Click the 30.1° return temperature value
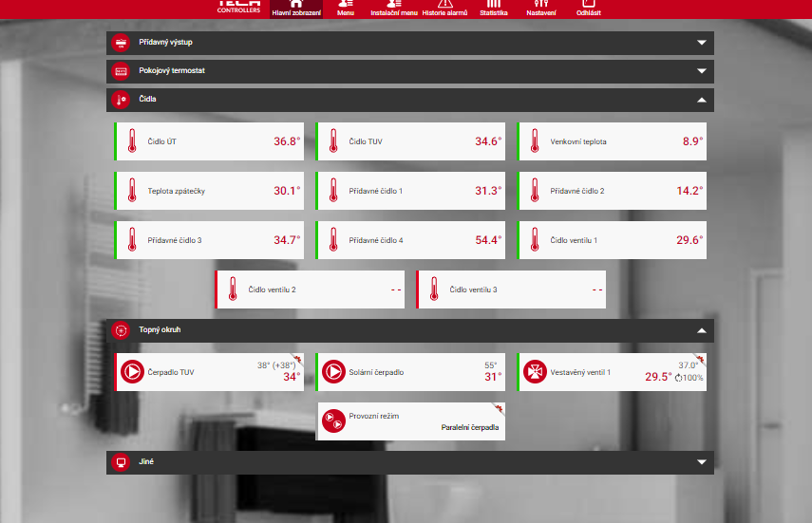 click(287, 191)
